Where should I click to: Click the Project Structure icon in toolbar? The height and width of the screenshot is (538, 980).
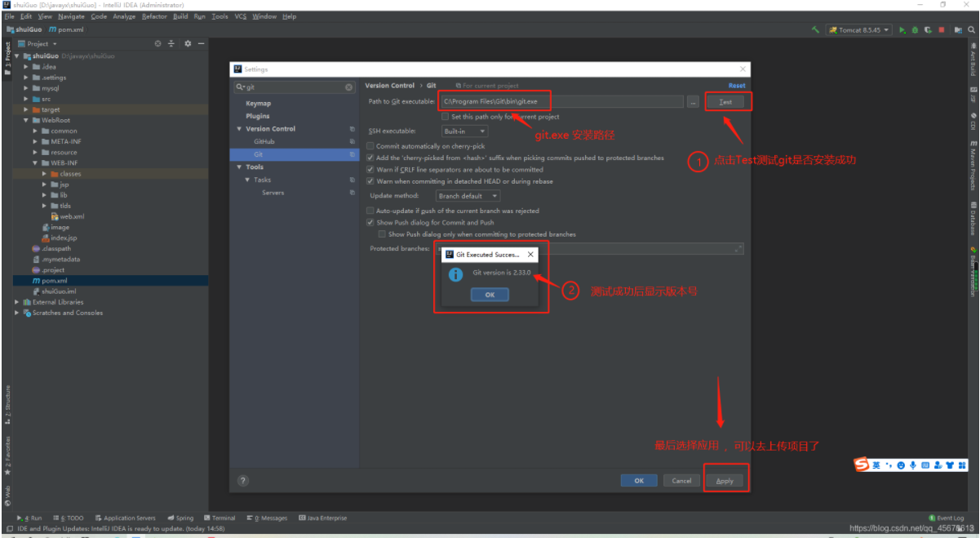tap(956, 30)
